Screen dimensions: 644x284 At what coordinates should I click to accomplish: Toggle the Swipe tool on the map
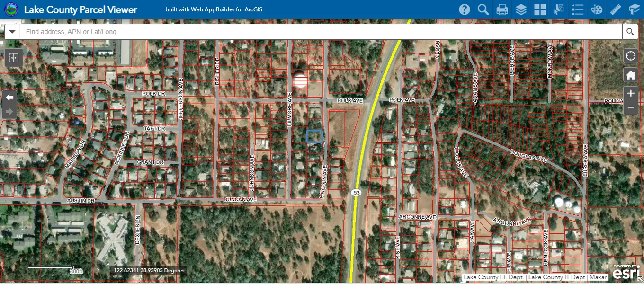(13, 58)
